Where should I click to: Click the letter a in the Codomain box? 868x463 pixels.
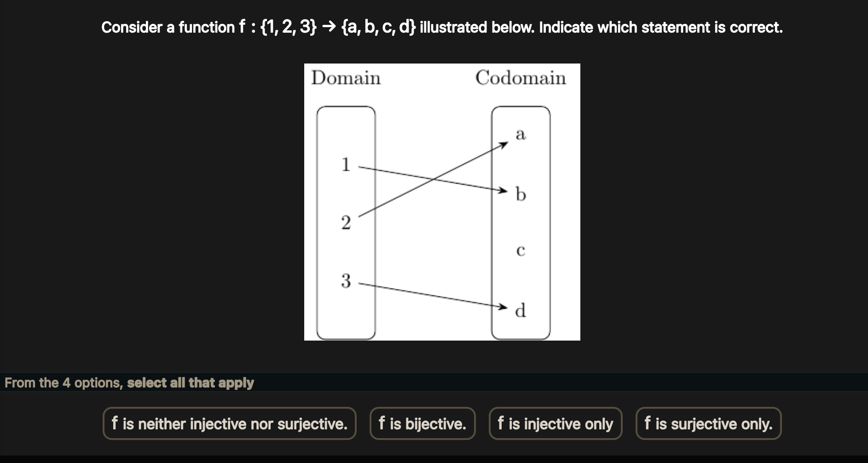pyautogui.click(x=521, y=134)
